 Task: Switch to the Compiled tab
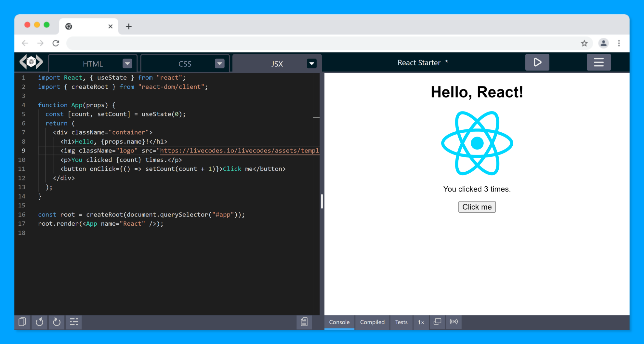tap(372, 322)
